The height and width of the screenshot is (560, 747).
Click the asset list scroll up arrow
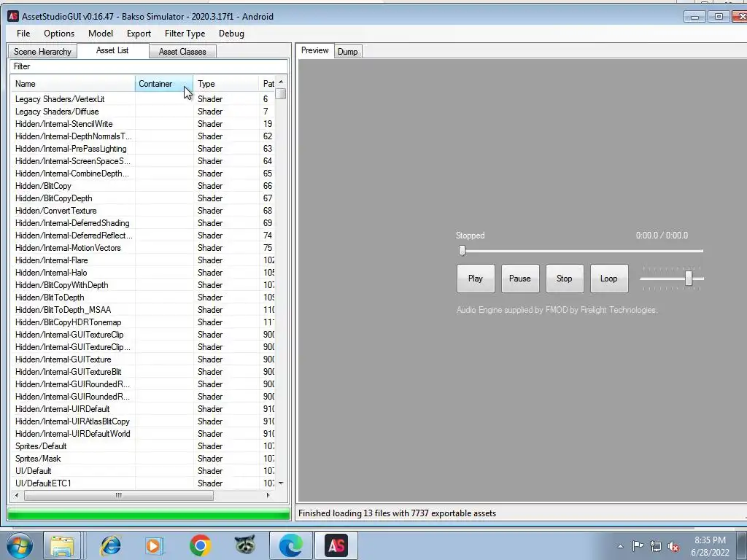281,82
